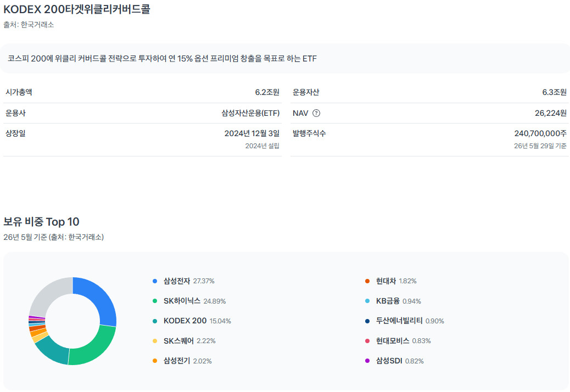
Task: Click the 삼성전기 holding name
Action: [x=177, y=361]
